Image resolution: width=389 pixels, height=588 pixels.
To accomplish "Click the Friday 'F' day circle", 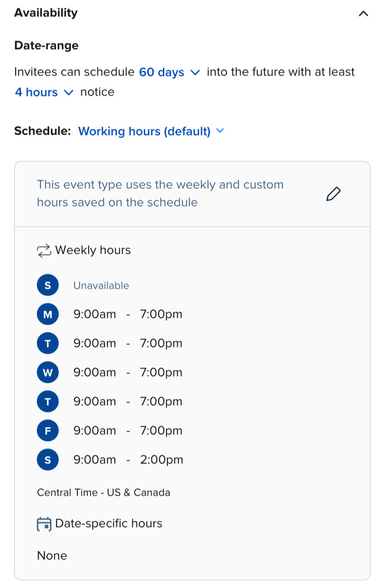I will point(48,431).
